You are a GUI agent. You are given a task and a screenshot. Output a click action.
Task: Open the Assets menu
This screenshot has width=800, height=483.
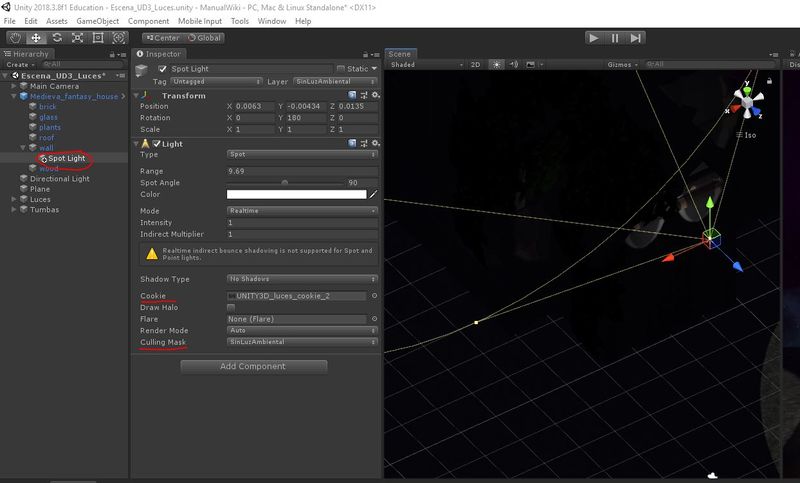pyautogui.click(x=57, y=21)
